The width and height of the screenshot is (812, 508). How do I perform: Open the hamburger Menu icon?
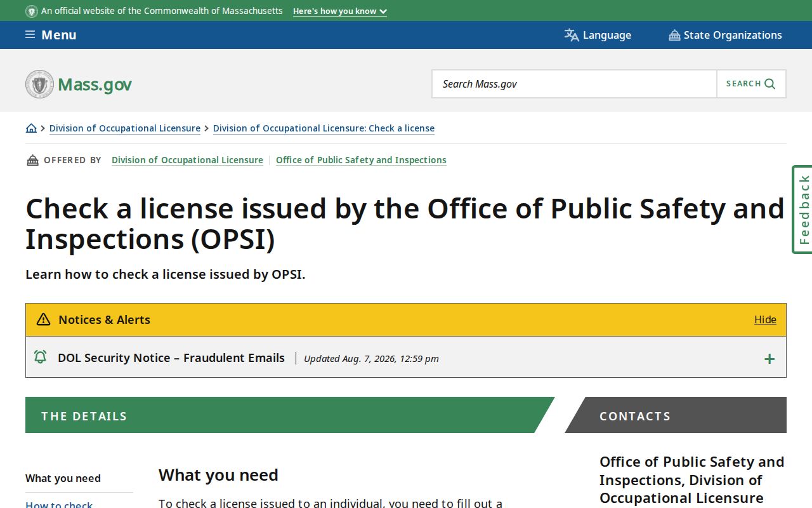tap(30, 35)
